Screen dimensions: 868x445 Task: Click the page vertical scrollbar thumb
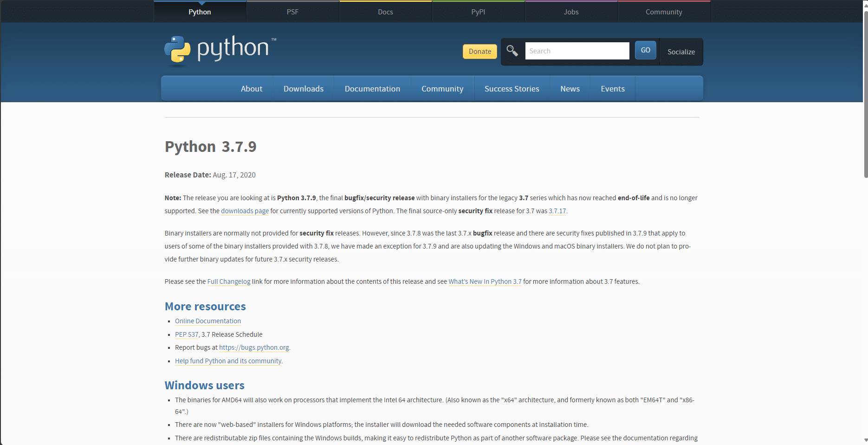click(866, 94)
